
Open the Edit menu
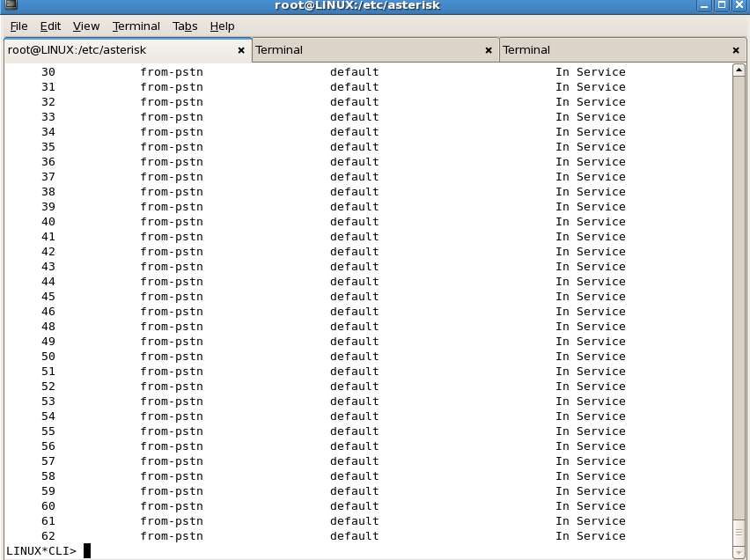coord(50,26)
